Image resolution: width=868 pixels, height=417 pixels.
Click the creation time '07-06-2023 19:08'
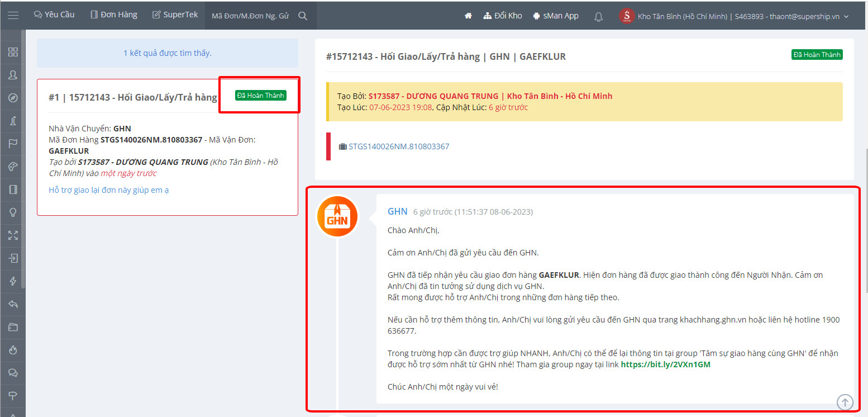(400, 107)
